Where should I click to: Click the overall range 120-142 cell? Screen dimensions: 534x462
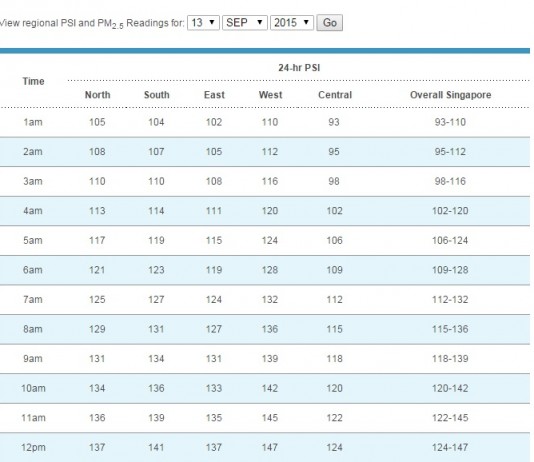[x=450, y=388]
